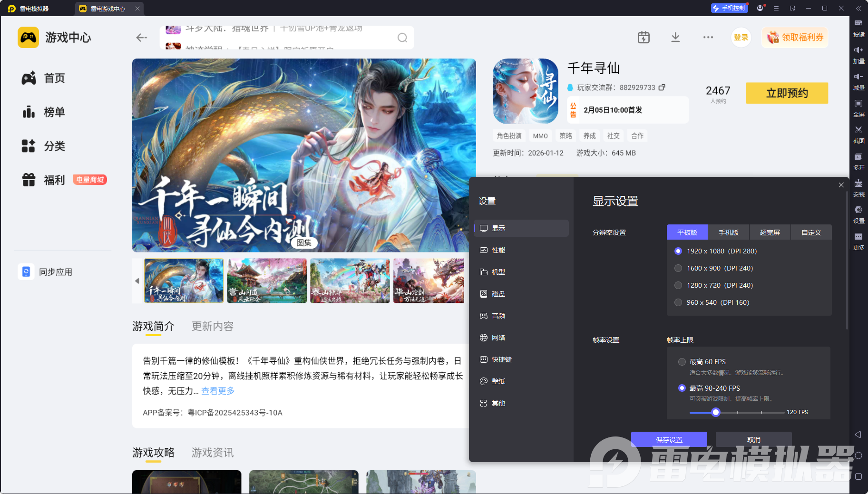This screenshot has height=494, width=868.
Task: Open 网络 settings category
Action: tap(521, 338)
